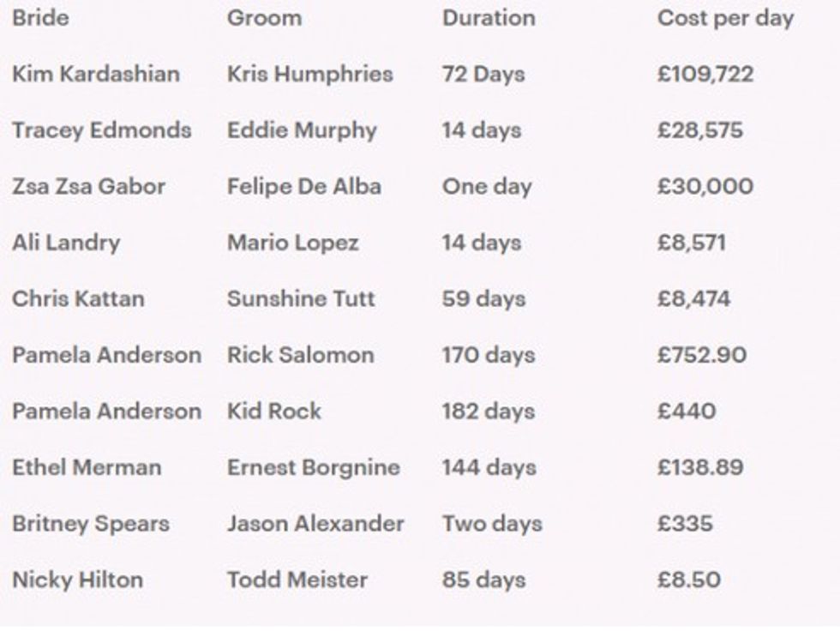Select the Ali Landry cell

(66, 243)
